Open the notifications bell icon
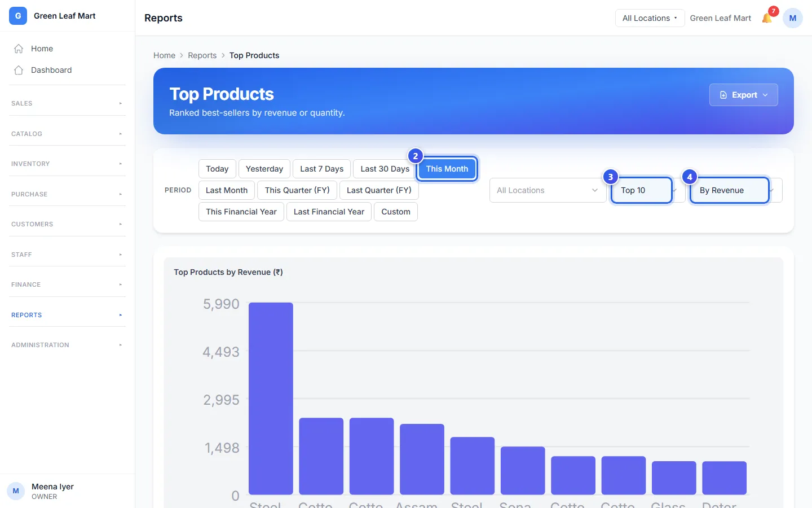Viewport: 812px width, 508px height. tap(767, 18)
